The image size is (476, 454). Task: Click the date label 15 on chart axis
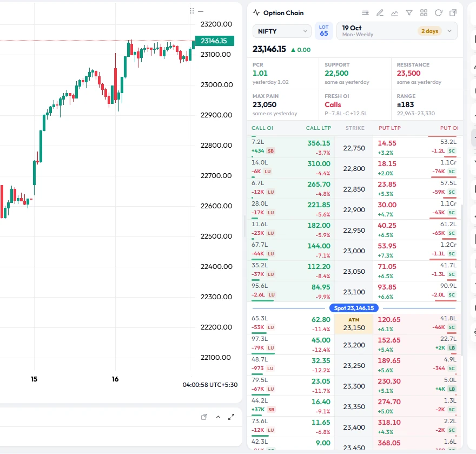[x=34, y=379]
